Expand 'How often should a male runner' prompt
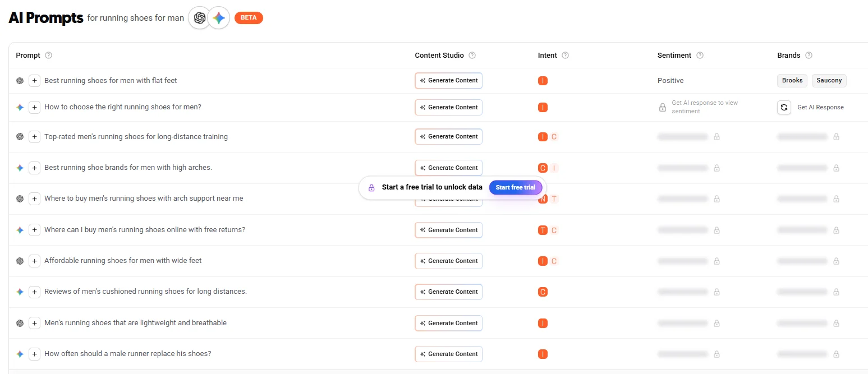Viewport: 868px width, 374px height. [x=34, y=354]
